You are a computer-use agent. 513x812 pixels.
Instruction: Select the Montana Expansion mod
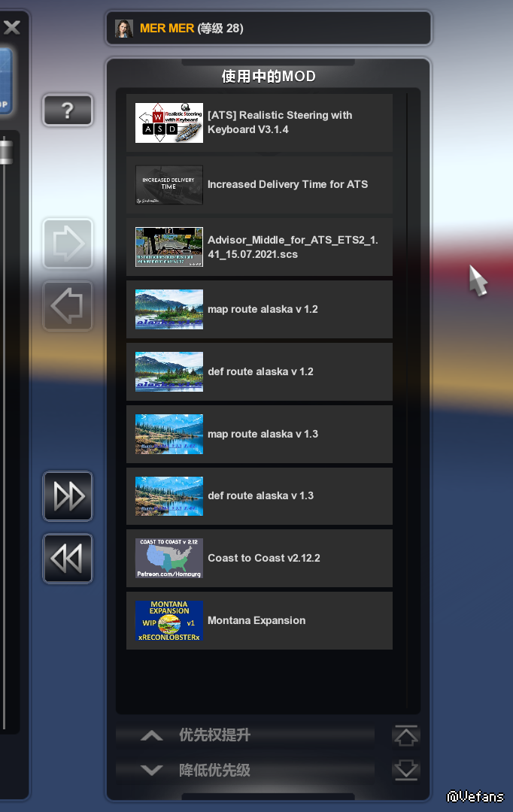[259, 620]
